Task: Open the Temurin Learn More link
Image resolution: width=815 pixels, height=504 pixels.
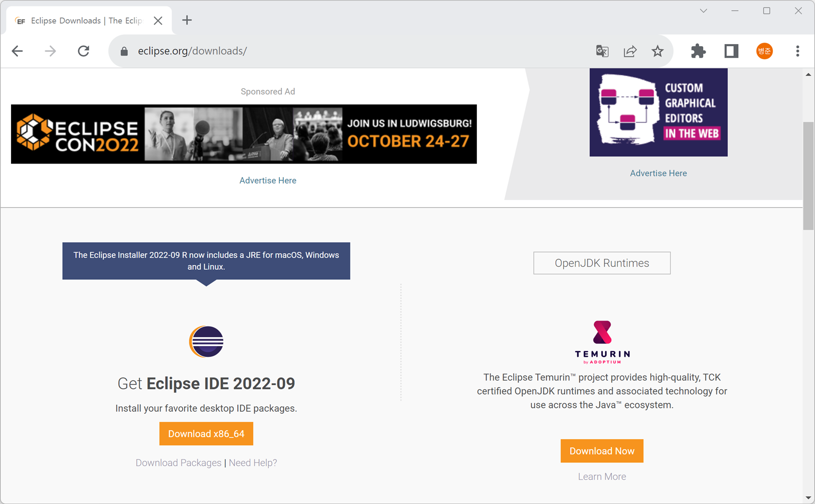Action: (x=602, y=477)
